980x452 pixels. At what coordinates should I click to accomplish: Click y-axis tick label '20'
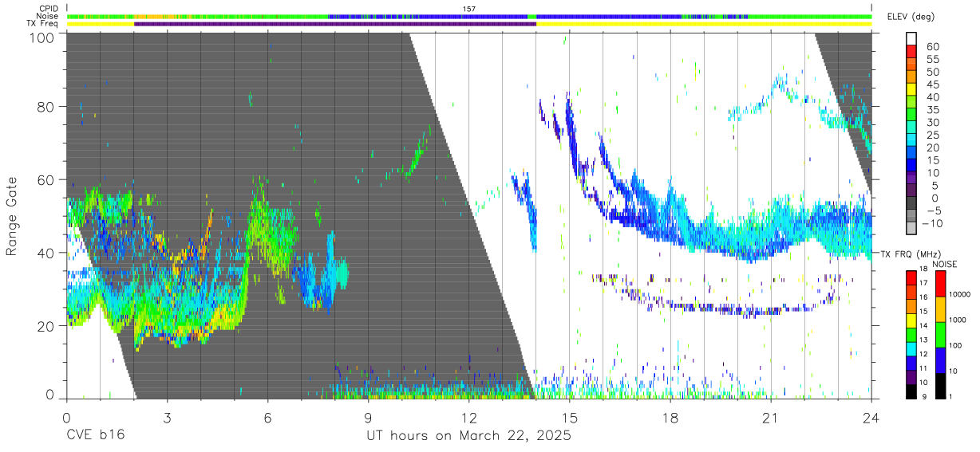point(46,326)
